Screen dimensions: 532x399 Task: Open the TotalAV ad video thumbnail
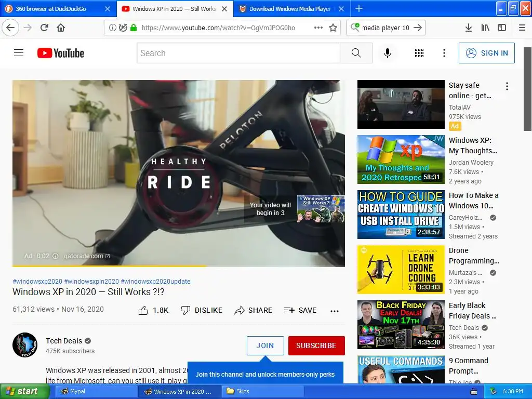pos(401,104)
